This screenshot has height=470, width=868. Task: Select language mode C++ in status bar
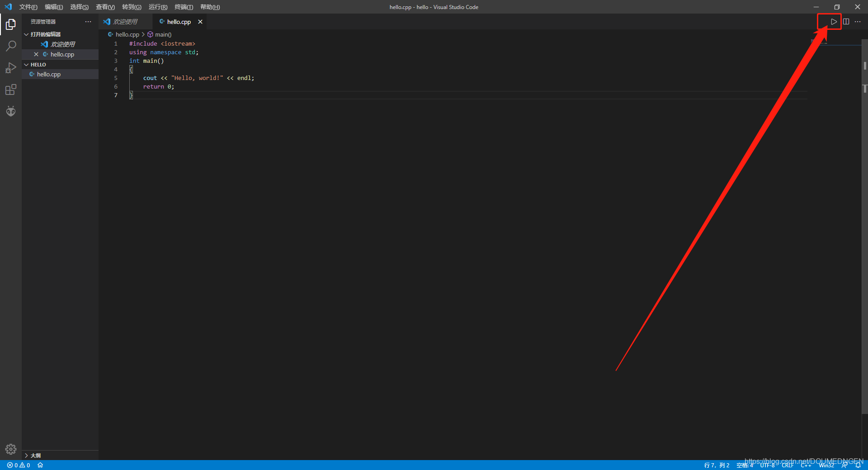806,465
